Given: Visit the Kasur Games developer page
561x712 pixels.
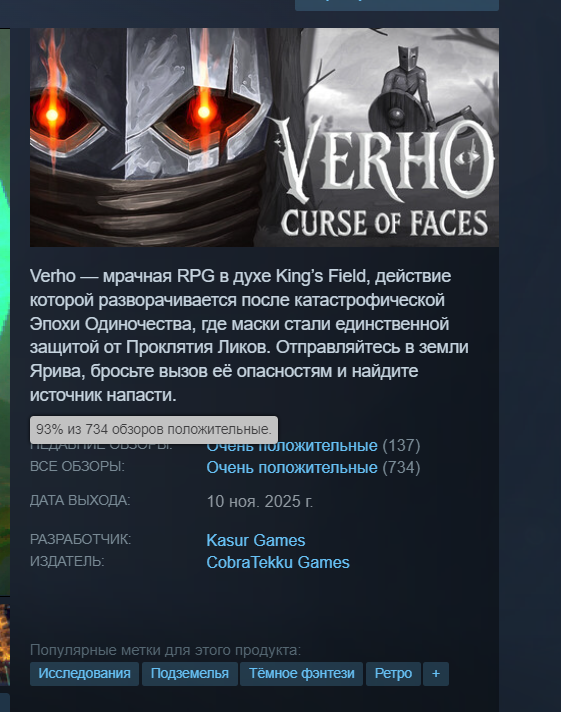Looking at the screenshot, I should (x=256, y=540).
